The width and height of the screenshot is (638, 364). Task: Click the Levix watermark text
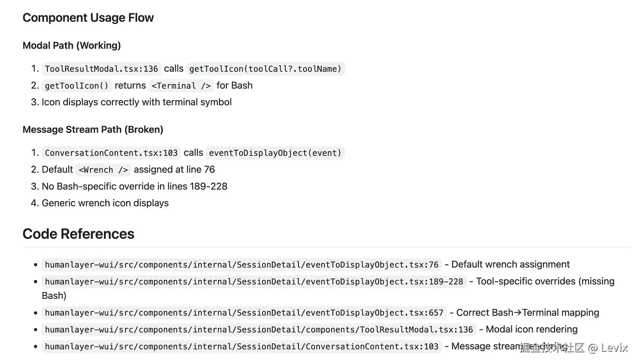(615, 348)
